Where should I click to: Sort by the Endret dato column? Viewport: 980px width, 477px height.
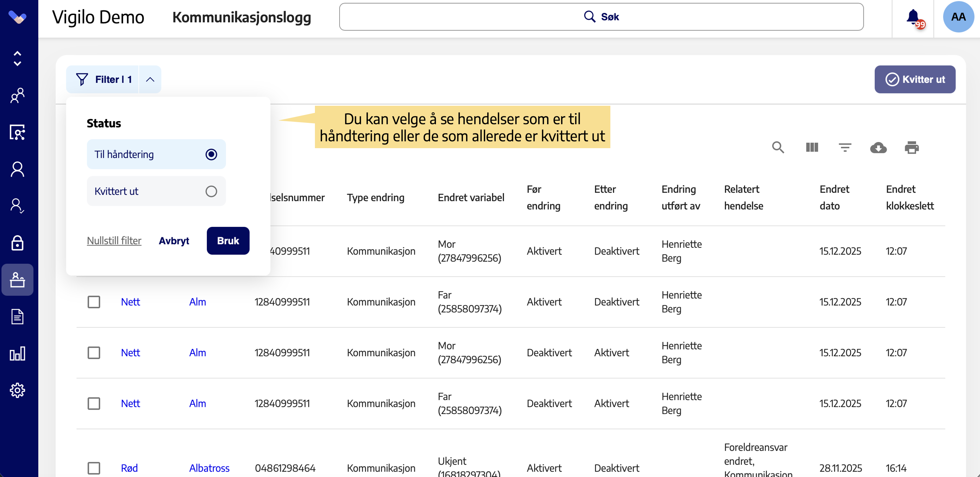coord(834,197)
